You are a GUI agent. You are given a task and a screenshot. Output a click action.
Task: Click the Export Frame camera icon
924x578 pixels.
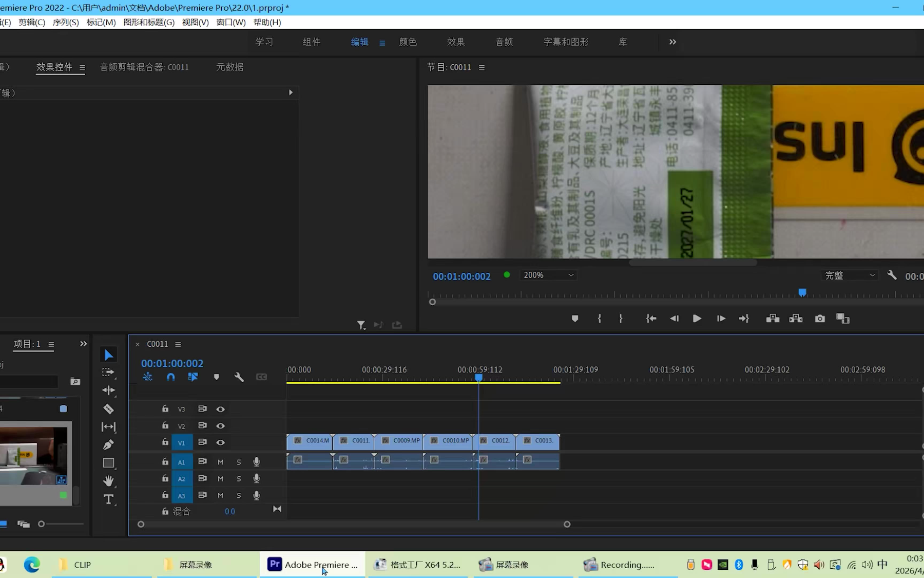click(820, 319)
